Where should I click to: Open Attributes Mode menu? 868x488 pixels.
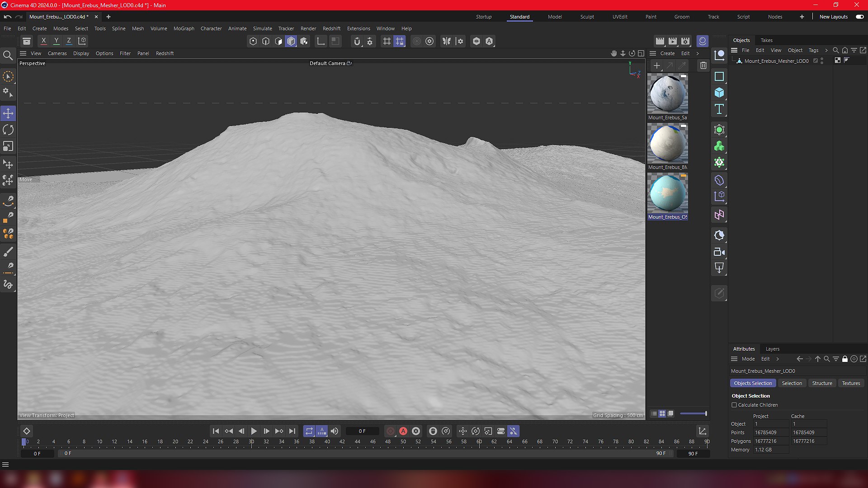748,359
